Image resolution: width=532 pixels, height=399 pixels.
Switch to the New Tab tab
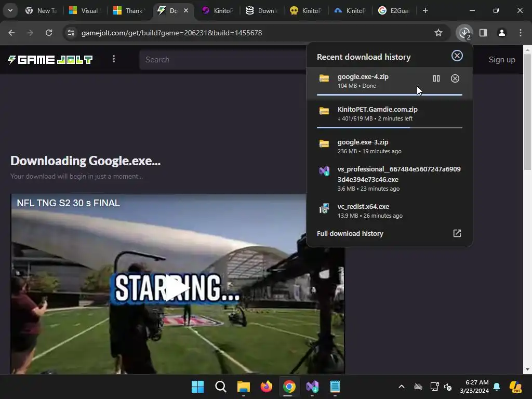(x=41, y=10)
